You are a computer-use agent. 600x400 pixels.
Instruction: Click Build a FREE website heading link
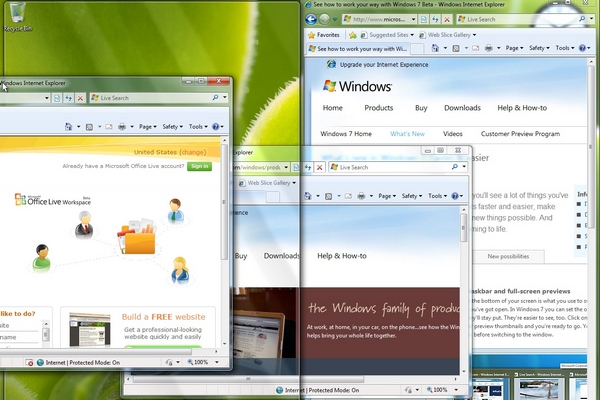(x=163, y=317)
